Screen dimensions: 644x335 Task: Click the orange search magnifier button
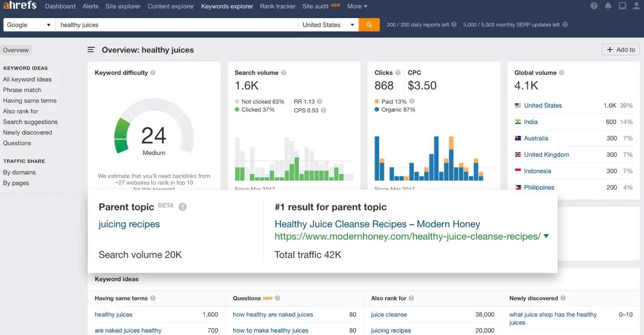[x=369, y=25]
